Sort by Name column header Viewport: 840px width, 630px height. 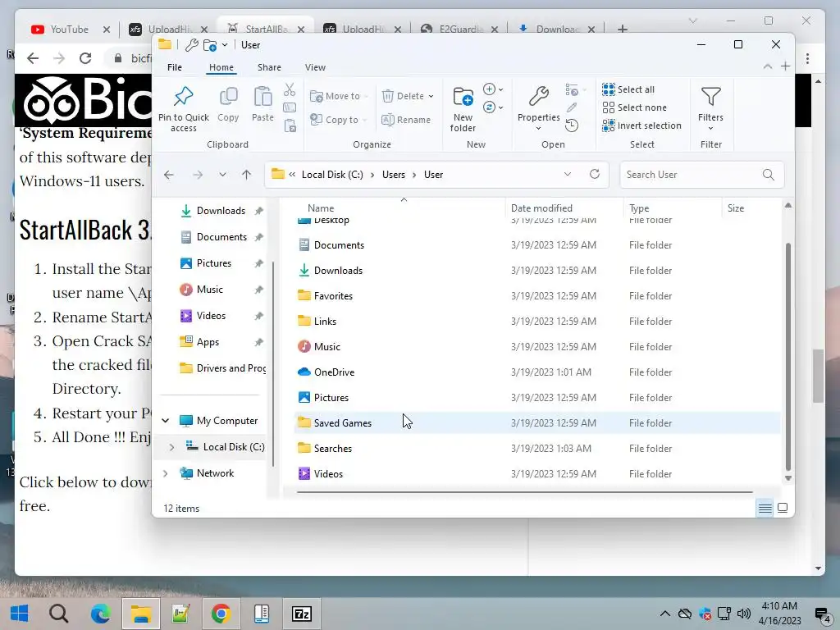[321, 208]
